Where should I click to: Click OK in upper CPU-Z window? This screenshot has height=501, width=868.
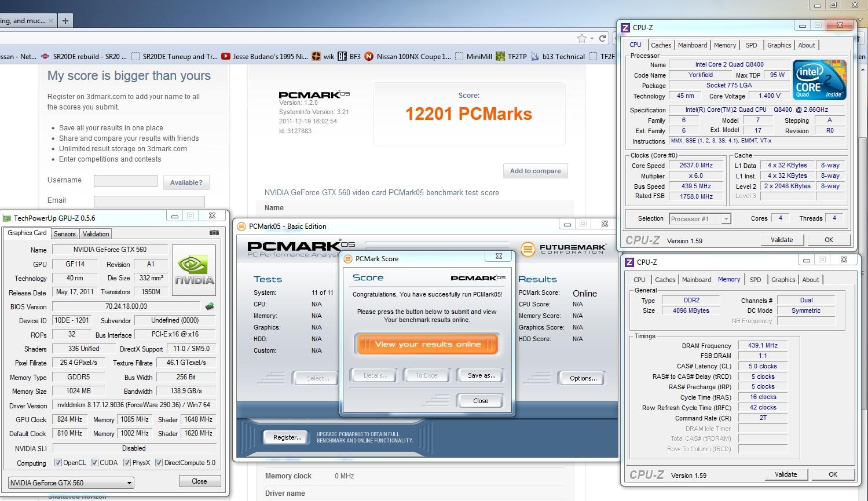(829, 240)
